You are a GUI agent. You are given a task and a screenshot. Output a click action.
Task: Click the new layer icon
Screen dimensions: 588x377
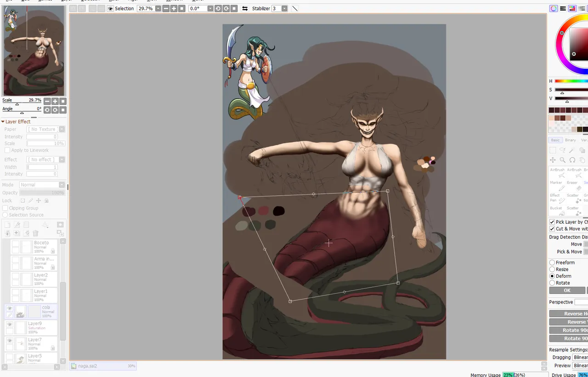[x=7, y=225]
